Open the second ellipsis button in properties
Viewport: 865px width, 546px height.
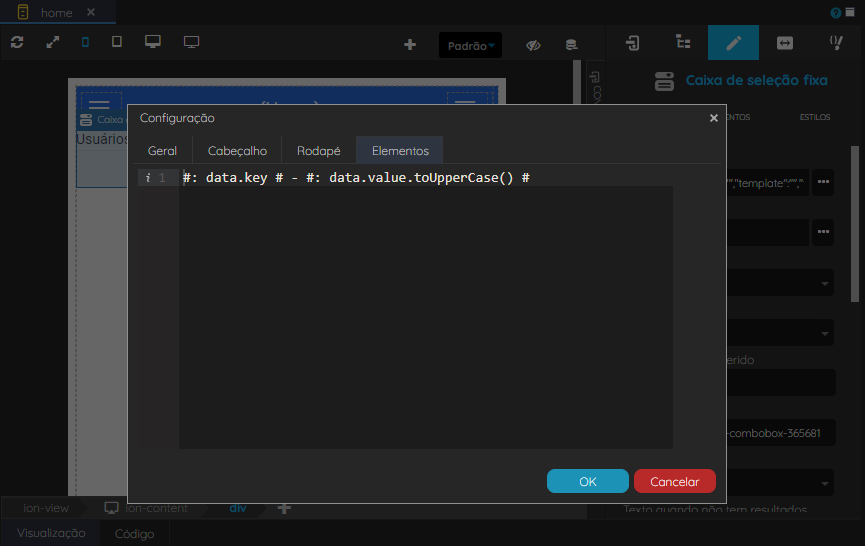click(x=823, y=232)
